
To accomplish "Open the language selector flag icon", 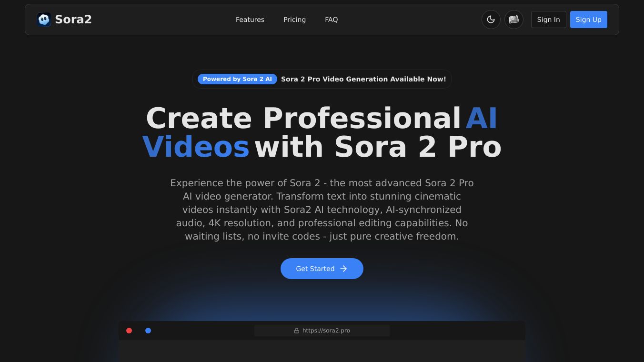I will [514, 20].
